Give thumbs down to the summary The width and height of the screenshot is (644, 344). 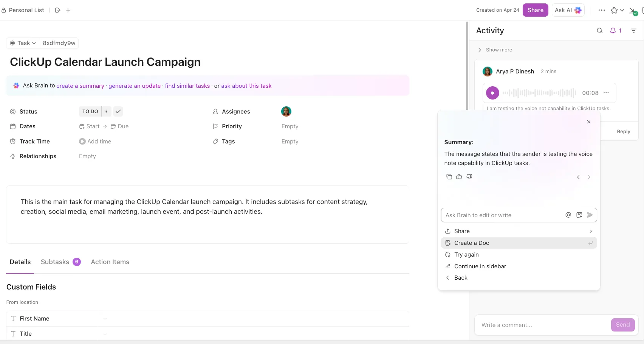click(x=469, y=177)
